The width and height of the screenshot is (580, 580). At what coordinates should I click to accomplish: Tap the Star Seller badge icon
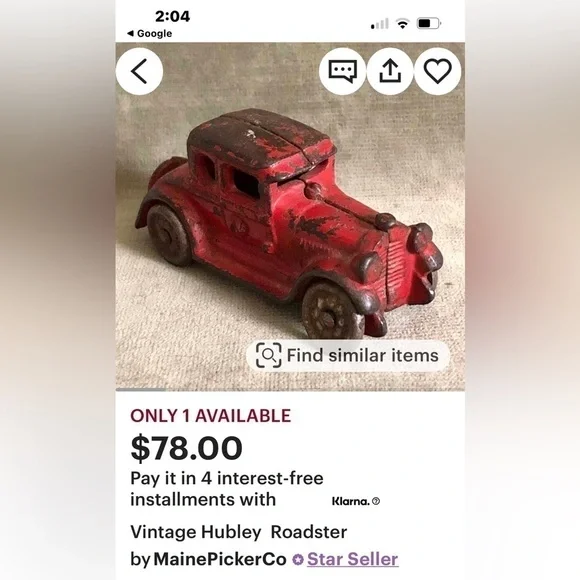coord(298,559)
